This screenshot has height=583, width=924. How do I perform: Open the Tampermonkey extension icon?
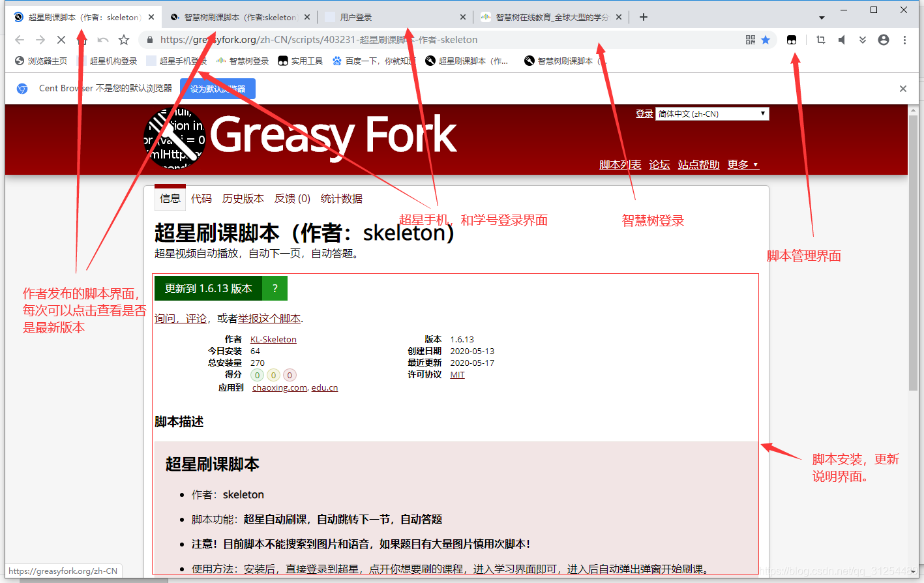tap(791, 40)
